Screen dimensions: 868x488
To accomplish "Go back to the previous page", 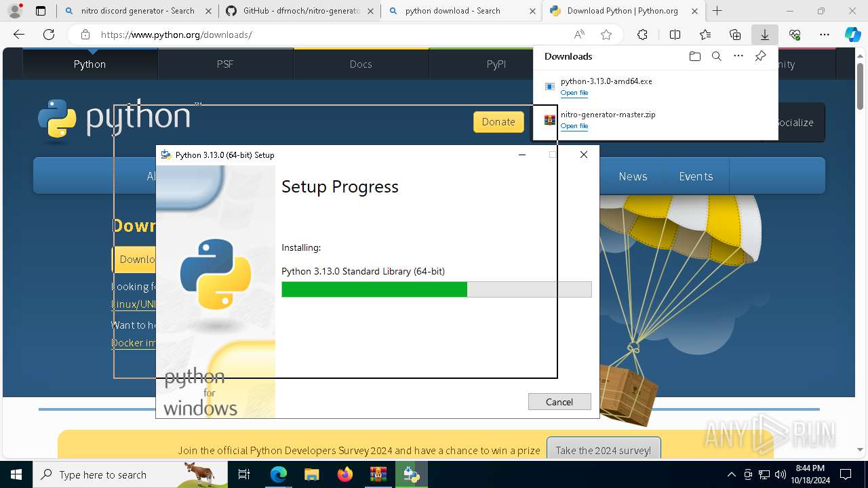I will point(19,35).
